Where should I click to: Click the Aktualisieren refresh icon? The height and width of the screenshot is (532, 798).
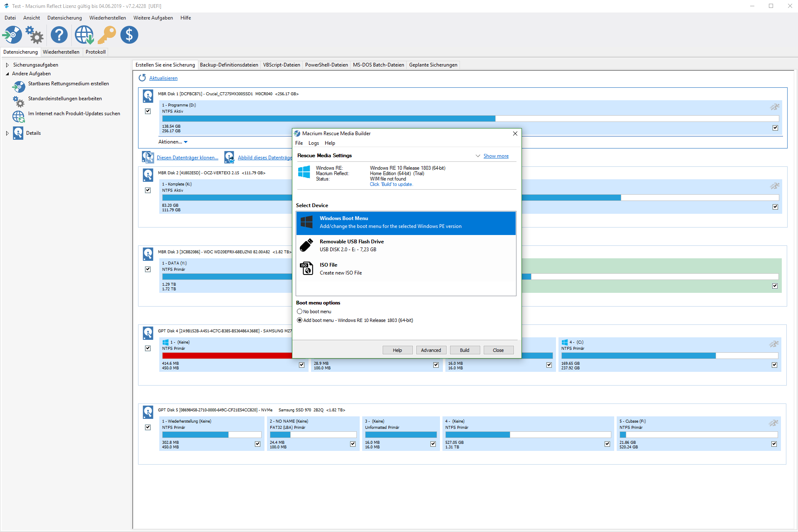pos(142,78)
